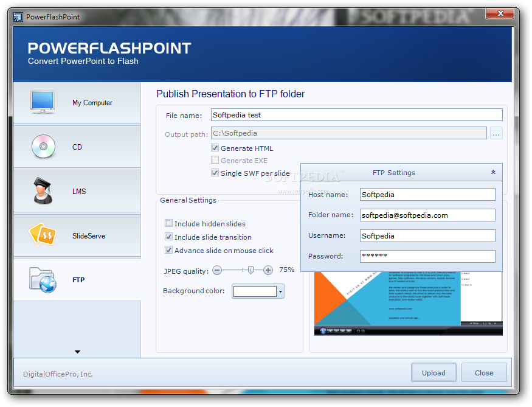Increase JPEG quality with plus icon

click(268, 270)
